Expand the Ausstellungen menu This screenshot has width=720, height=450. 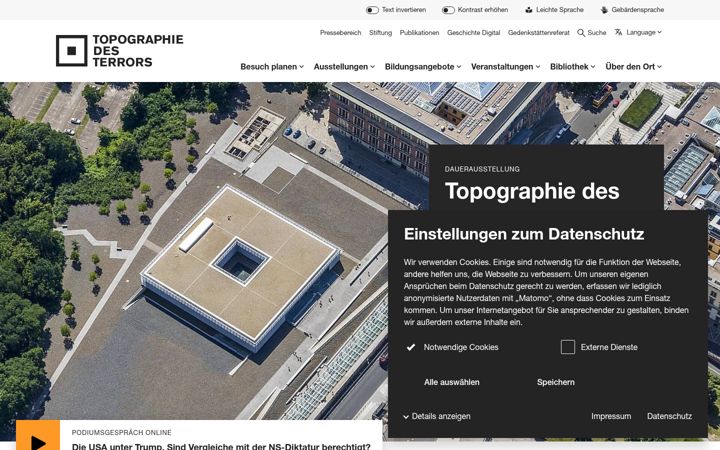click(x=344, y=67)
